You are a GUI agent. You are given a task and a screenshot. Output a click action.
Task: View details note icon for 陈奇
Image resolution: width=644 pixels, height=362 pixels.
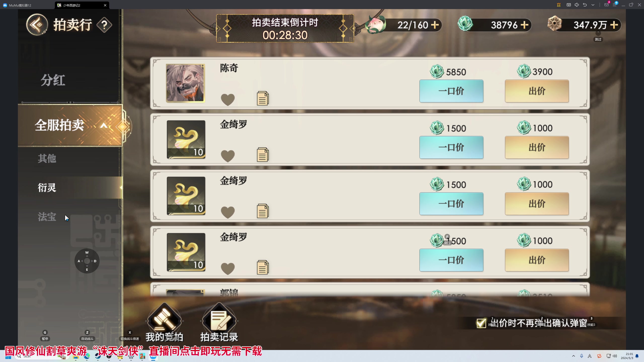[x=263, y=98]
